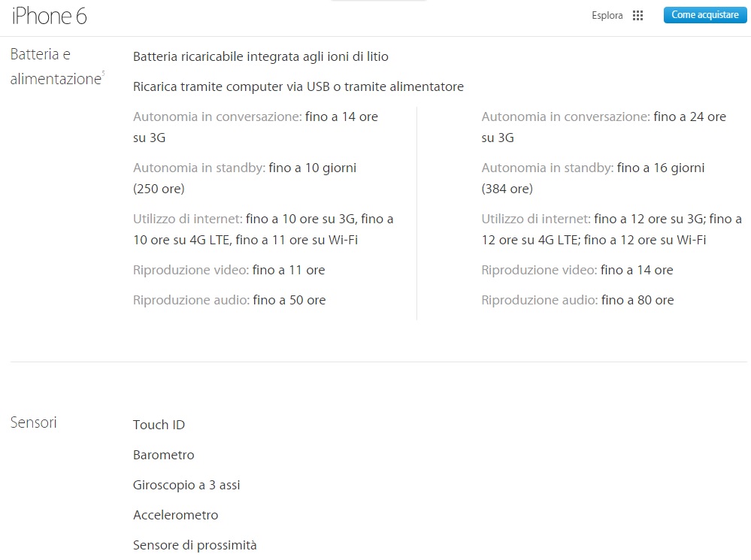Click the iPhone 6 page title

point(50,16)
